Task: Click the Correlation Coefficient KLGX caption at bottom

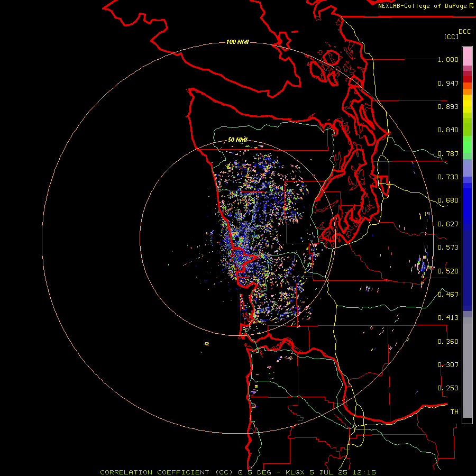Action: coord(238,472)
